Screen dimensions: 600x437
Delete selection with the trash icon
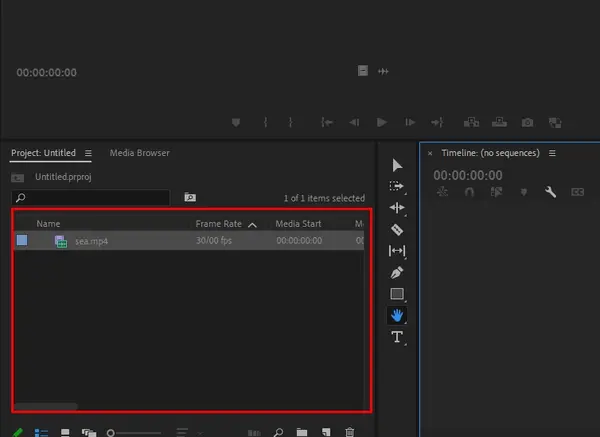tap(349, 432)
